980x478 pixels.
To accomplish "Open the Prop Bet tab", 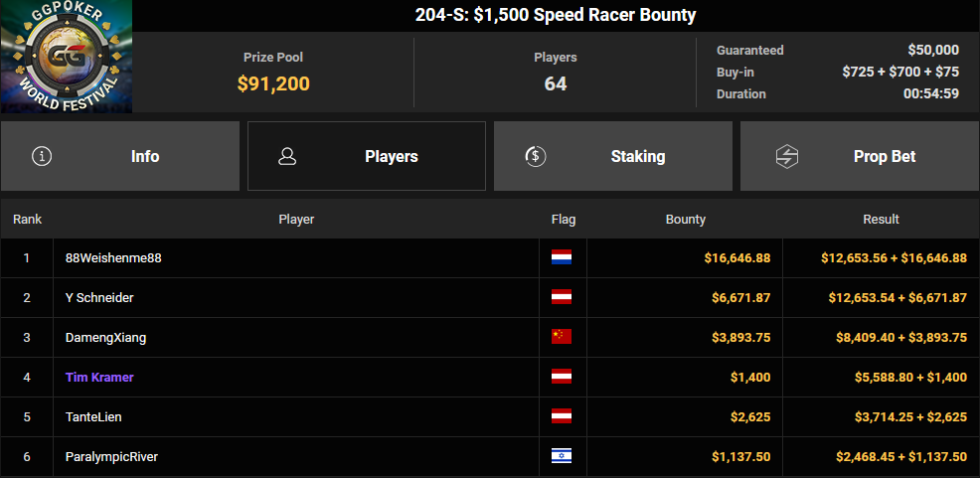I will point(860,156).
